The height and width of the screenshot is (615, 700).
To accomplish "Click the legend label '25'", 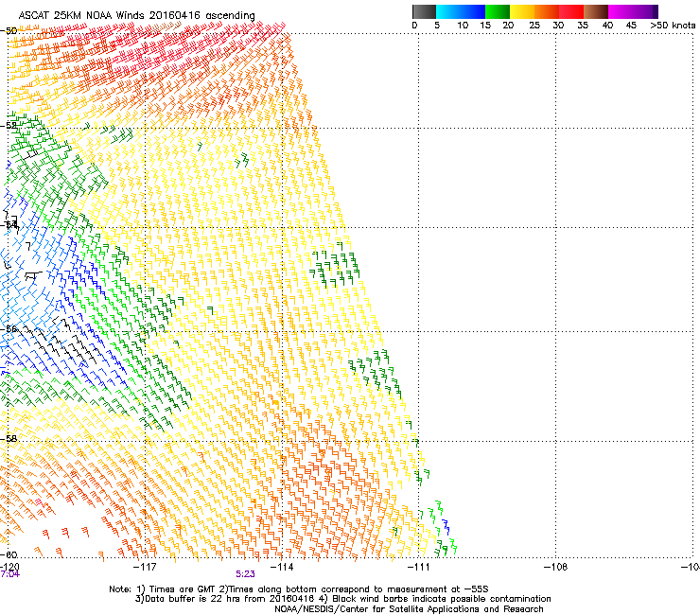I will pyautogui.click(x=534, y=26).
